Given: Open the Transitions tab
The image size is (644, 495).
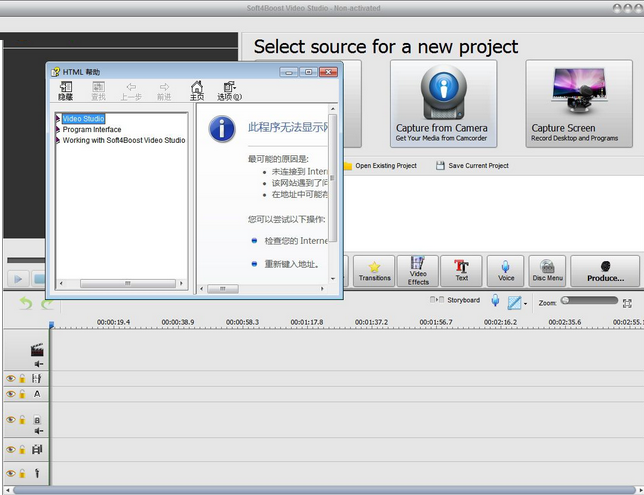Looking at the screenshot, I should (x=374, y=271).
